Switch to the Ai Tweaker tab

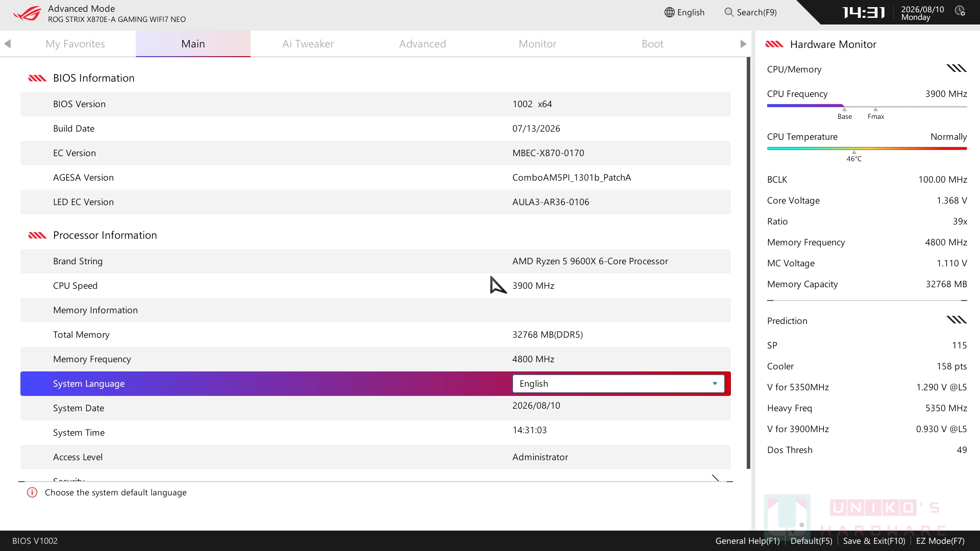[x=308, y=44]
